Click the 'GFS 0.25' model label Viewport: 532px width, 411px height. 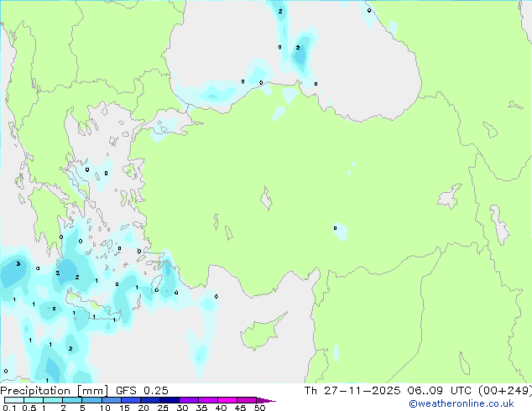coord(142,391)
